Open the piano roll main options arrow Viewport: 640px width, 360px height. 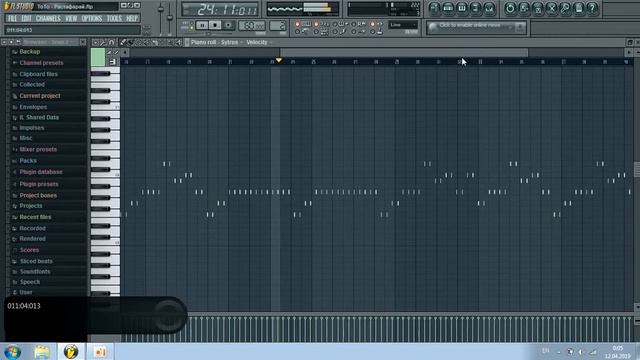coord(95,42)
